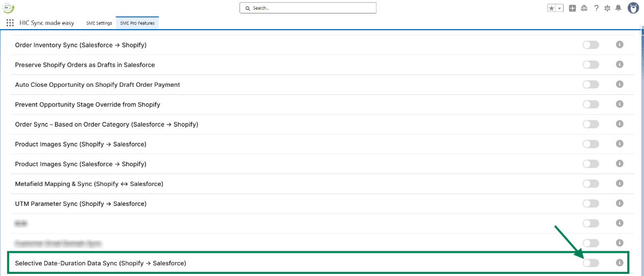644x276 pixels.
Task: Show info for Metafield Mapping & Sync
Action: 619,184
